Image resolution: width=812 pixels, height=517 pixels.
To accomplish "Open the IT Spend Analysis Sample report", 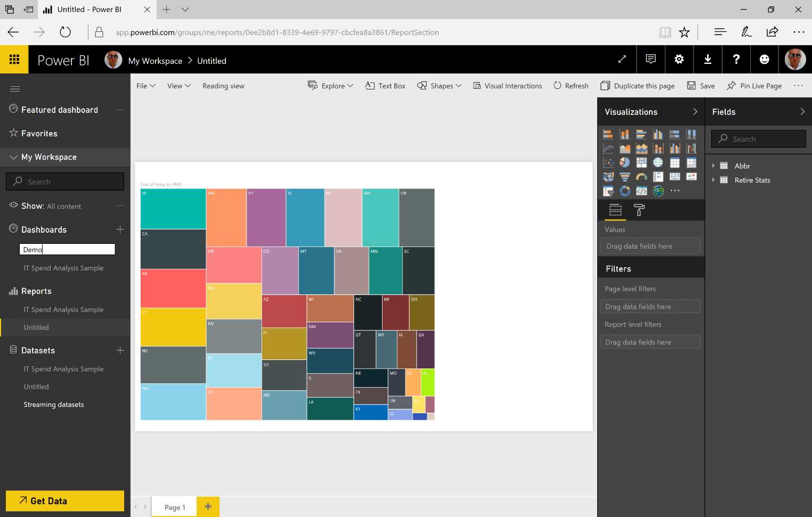I will coord(63,309).
